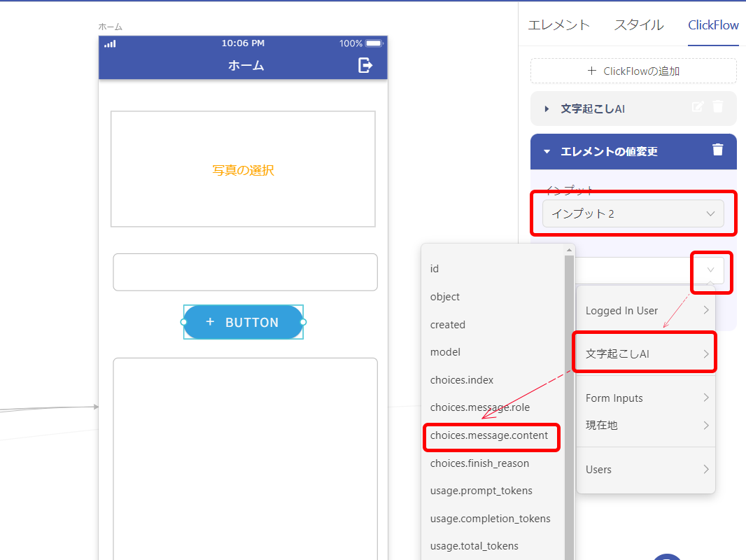Viewport: 746px width, 560px height.
Task: Click the 10:06 PM time in the status bar
Action: click(243, 43)
